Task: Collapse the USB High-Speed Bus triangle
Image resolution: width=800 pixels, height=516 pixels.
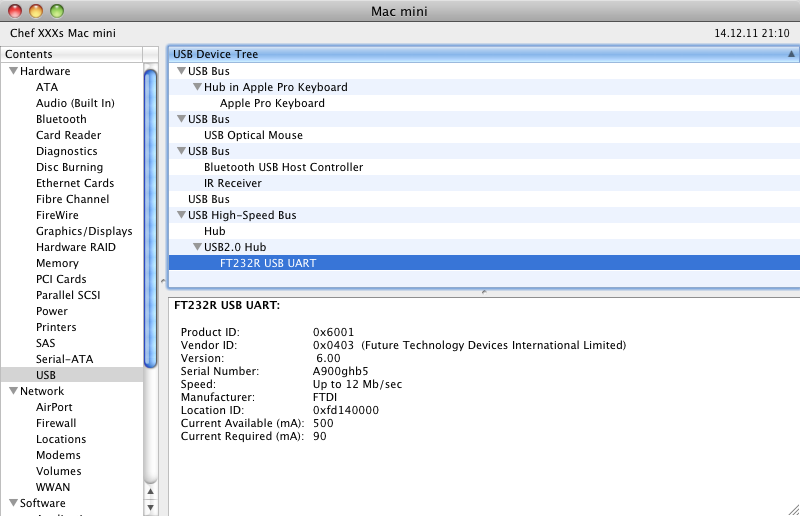Action: point(181,215)
